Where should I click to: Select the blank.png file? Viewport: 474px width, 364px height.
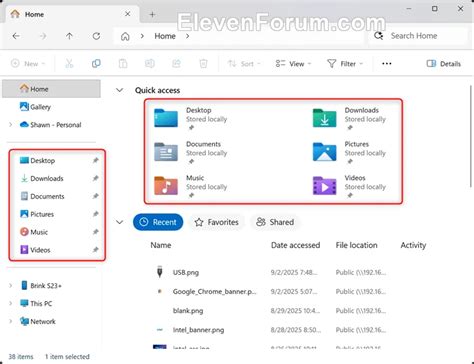pos(270,311)
